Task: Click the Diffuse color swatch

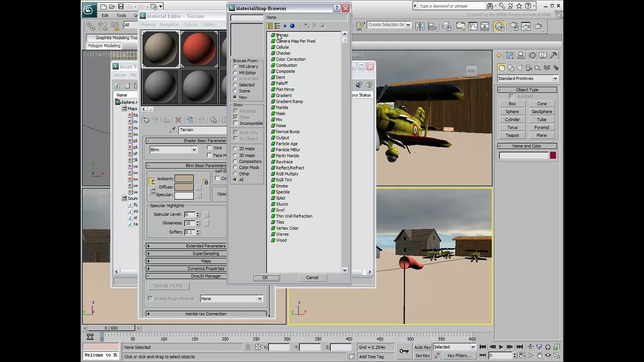Action: pyautogui.click(x=184, y=187)
